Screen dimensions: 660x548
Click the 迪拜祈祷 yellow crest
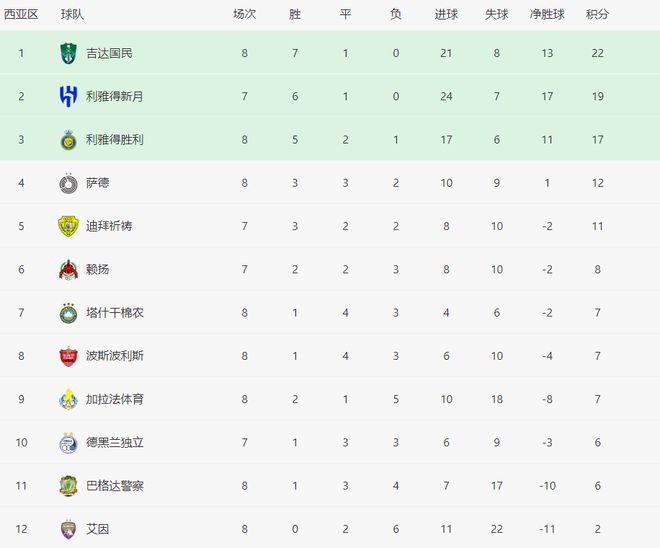(x=68, y=226)
